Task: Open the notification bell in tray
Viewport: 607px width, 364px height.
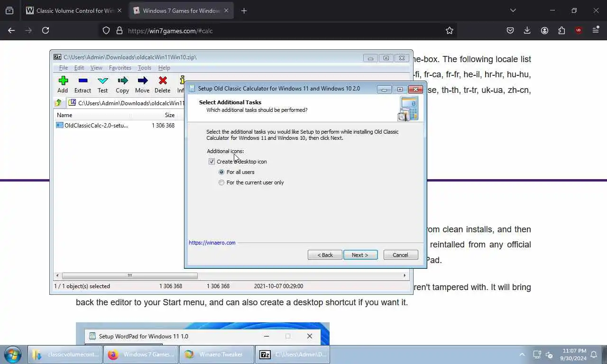Action: [594, 355]
